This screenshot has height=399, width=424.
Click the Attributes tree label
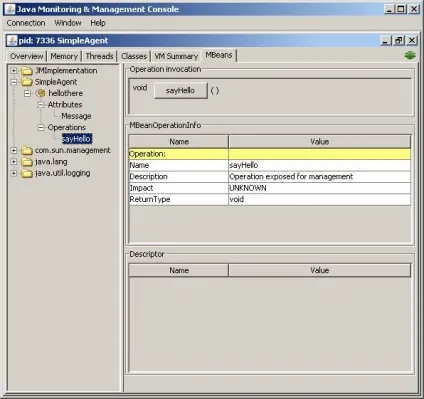[65, 105]
